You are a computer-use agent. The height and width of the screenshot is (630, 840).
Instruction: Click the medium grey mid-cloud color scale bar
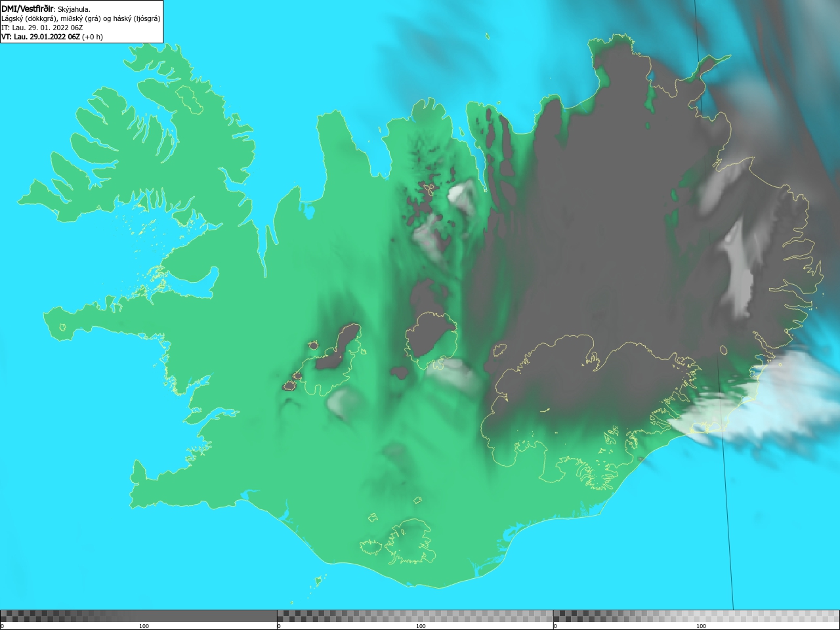[x=415, y=616]
